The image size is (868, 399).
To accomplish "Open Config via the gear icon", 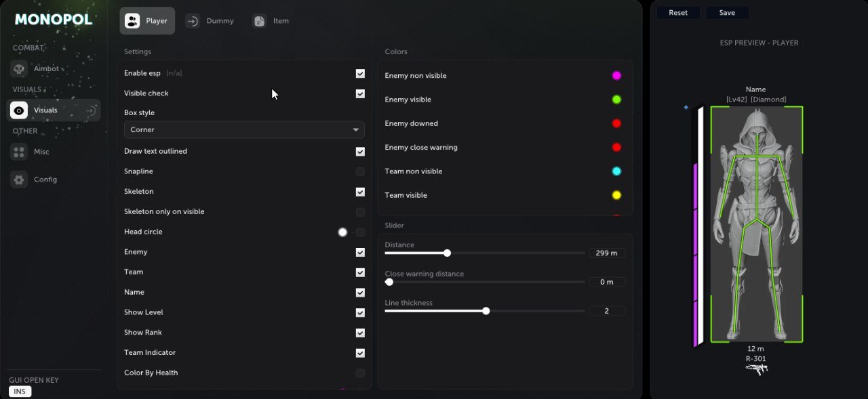I will pyautogui.click(x=19, y=180).
